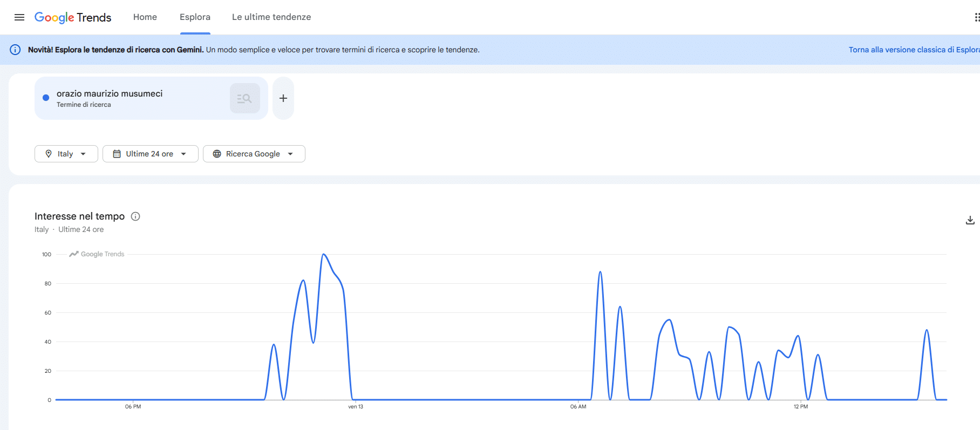Download the interest over time chart data
The height and width of the screenshot is (430, 980).
pyautogui.click(x=970, y=220)
